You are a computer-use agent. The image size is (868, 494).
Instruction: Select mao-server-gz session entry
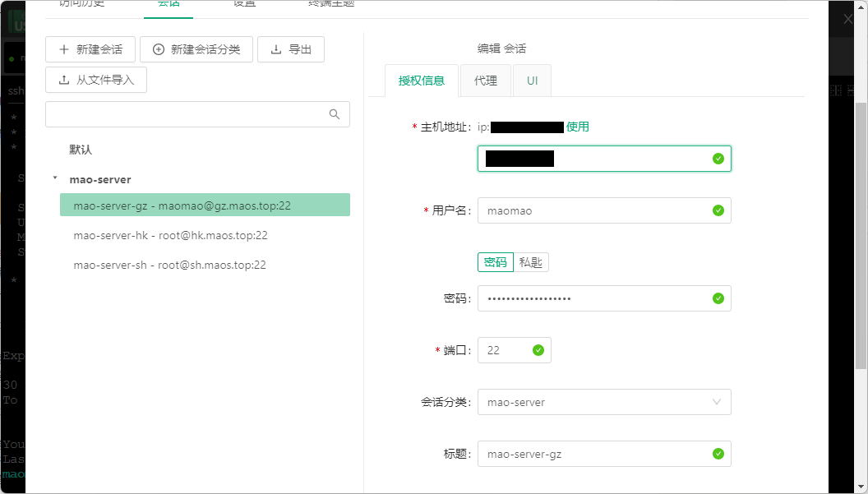pyautogui.click(x=182, y=205)
